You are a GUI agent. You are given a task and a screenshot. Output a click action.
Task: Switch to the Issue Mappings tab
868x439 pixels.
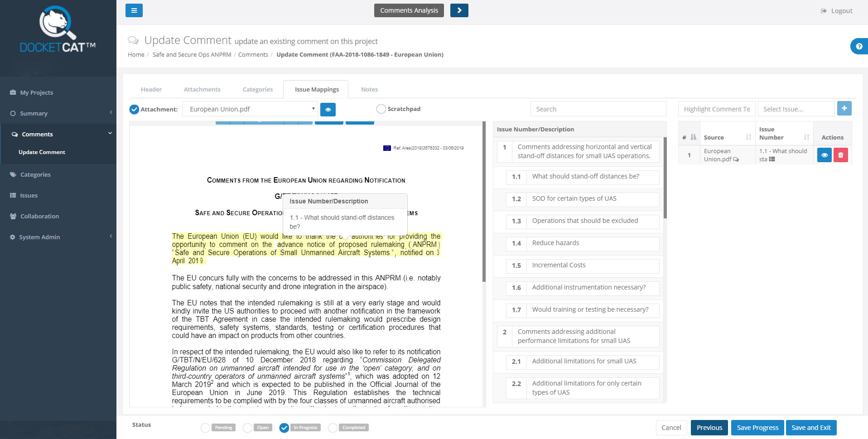pos(317,89)
